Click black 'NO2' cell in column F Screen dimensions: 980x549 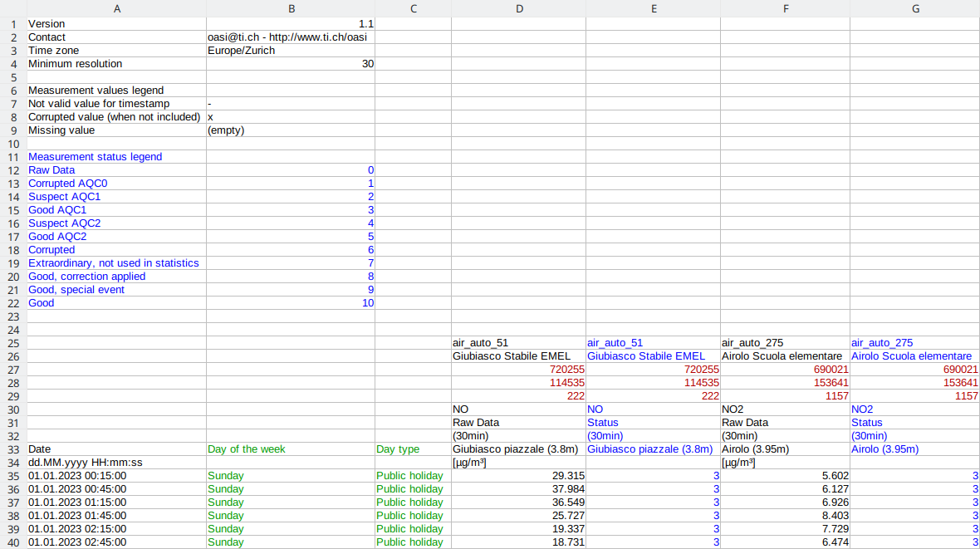click(x=785, y=409)
